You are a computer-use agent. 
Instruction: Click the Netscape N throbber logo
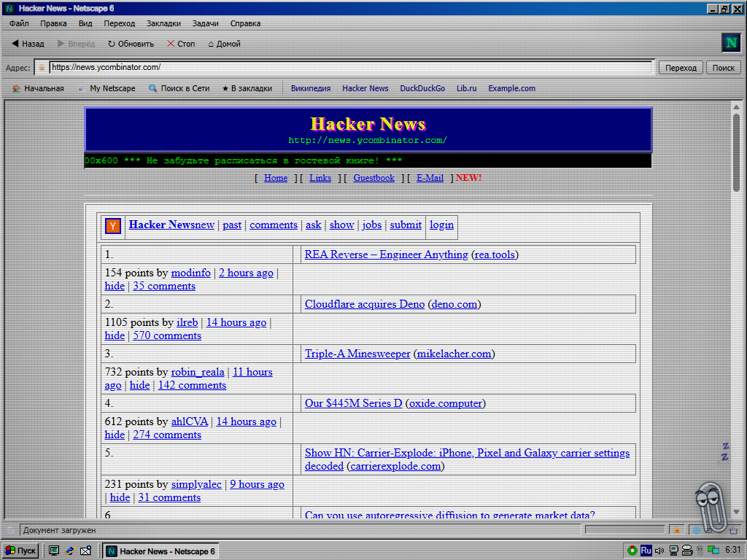tap(731, 43)
